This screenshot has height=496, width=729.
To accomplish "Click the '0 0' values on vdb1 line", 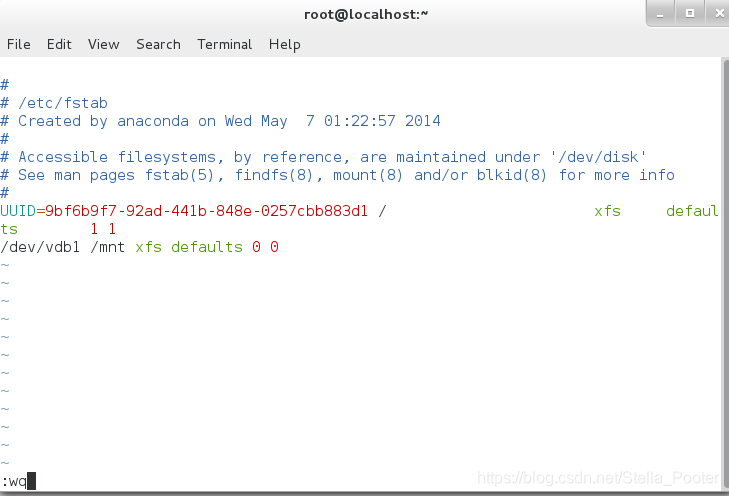I will point(265,247).
